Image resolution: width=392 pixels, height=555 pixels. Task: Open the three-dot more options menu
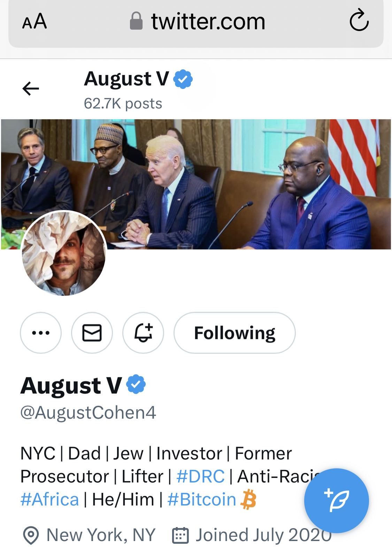pos(41,333)
